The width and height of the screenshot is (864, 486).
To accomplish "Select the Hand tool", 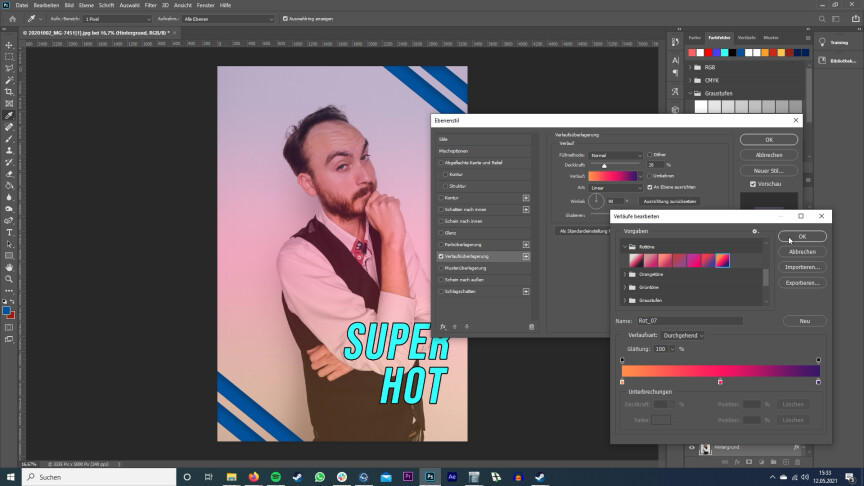I will (x=9, y=267).
